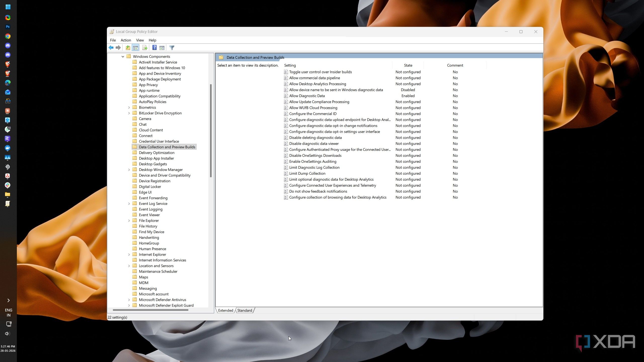Expand the Biometrics folder node

(x=129, y=107)
